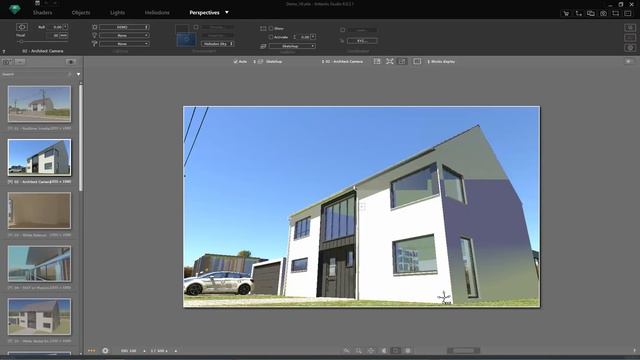Open the light group None dropdown
The height and width of the screenshot is (360, 640).
[124, 36]
